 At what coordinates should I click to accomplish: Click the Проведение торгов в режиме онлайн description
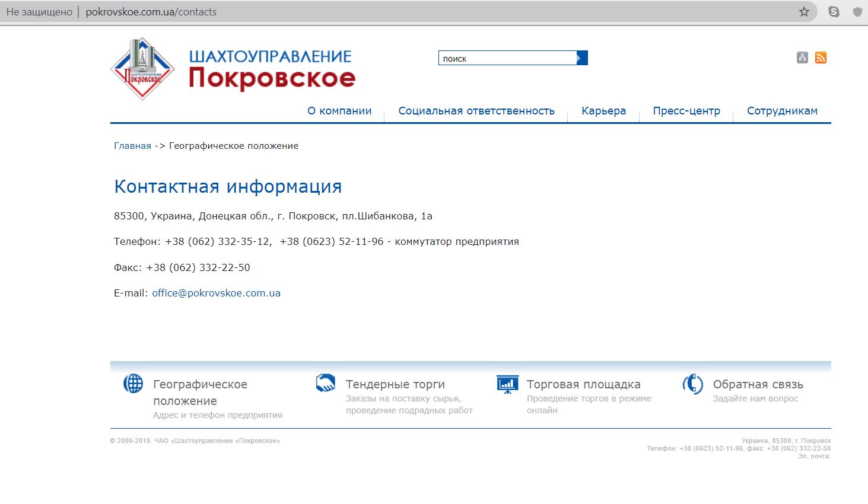(589, 404)
